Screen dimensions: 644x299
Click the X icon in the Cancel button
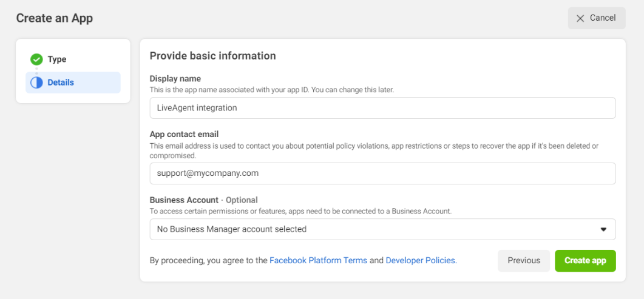(580, 18)
